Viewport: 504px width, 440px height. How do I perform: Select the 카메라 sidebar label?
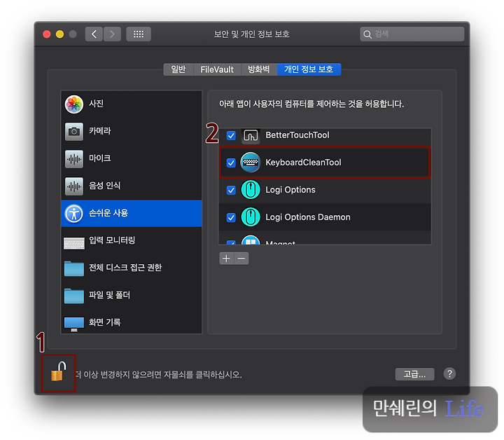(100, 131)
